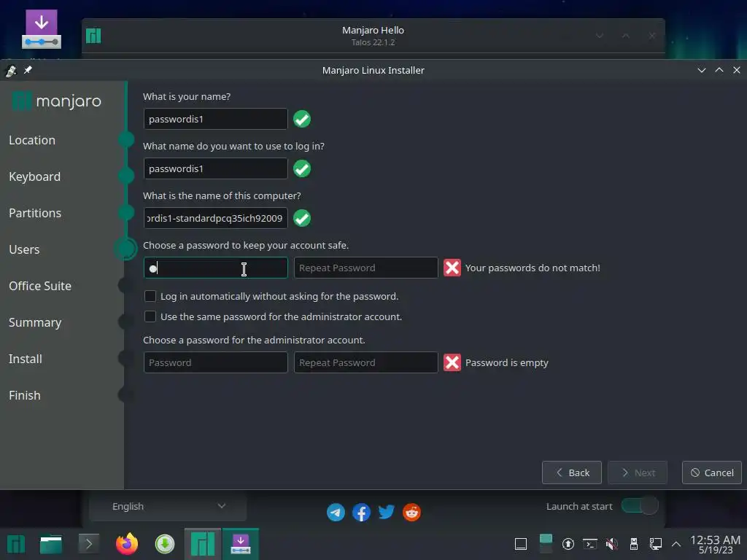Focus administrator Password field
The height and width of the screenshot is (560, 747).
[215, 362]
